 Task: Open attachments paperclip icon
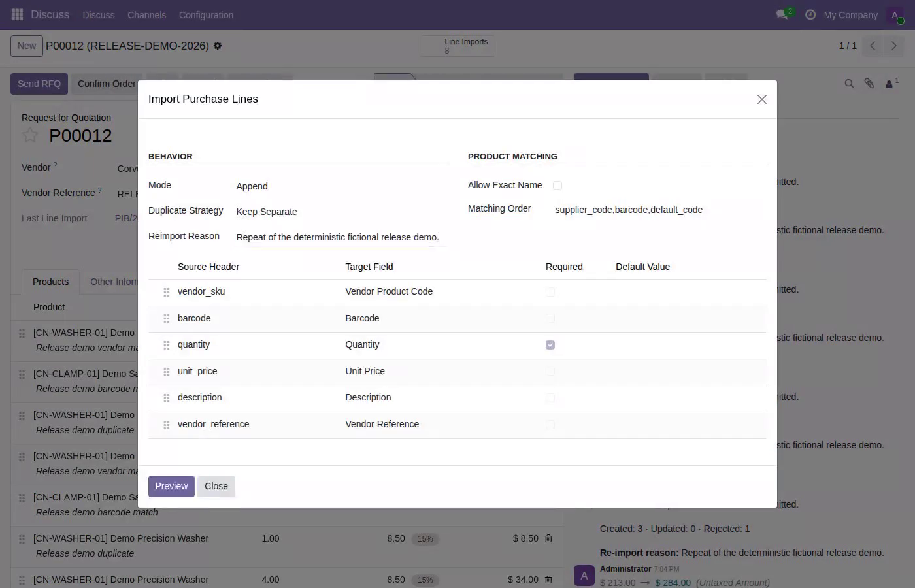pyautogui.click(x=869, y=84)
